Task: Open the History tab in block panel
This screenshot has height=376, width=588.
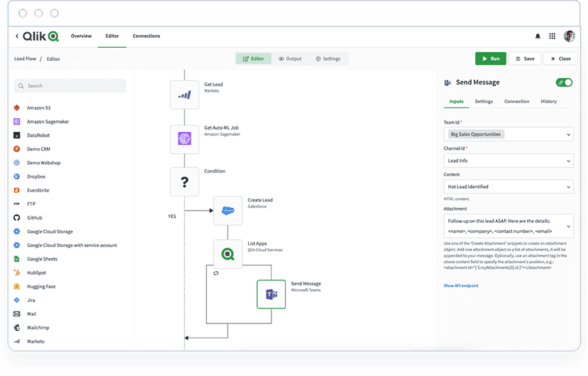Action: pyautogui.click(x=548, y=101)
